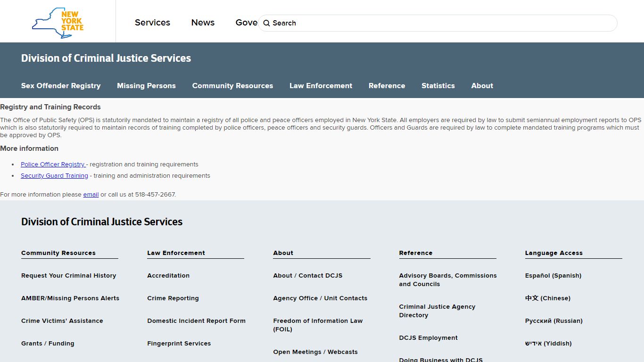Open Fingerprint Services footer link
Viewport: 644px width, 362px height.
pyautogui.click(x=179, y=344)
